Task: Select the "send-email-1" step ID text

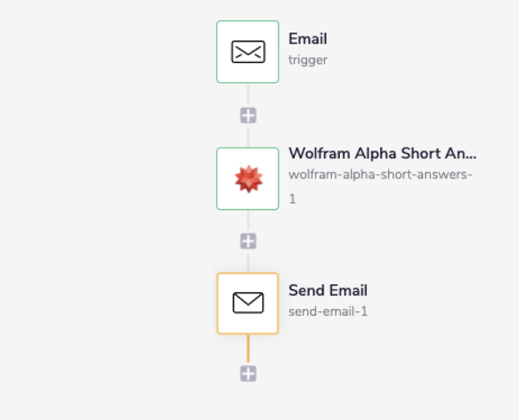Action: click(327, 311)
